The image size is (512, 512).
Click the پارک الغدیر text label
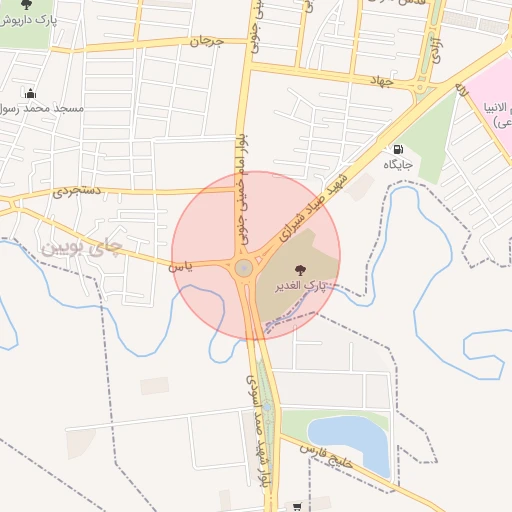(x=301, y=286)
